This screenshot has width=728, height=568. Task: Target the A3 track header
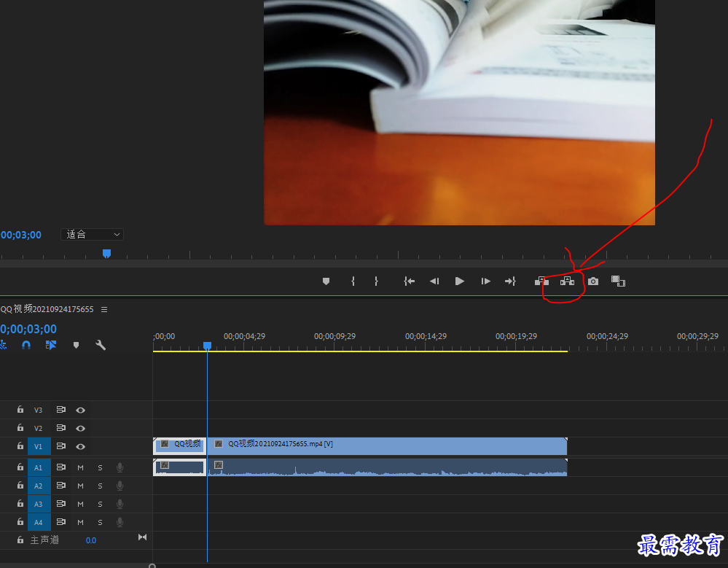click(39, 504)
